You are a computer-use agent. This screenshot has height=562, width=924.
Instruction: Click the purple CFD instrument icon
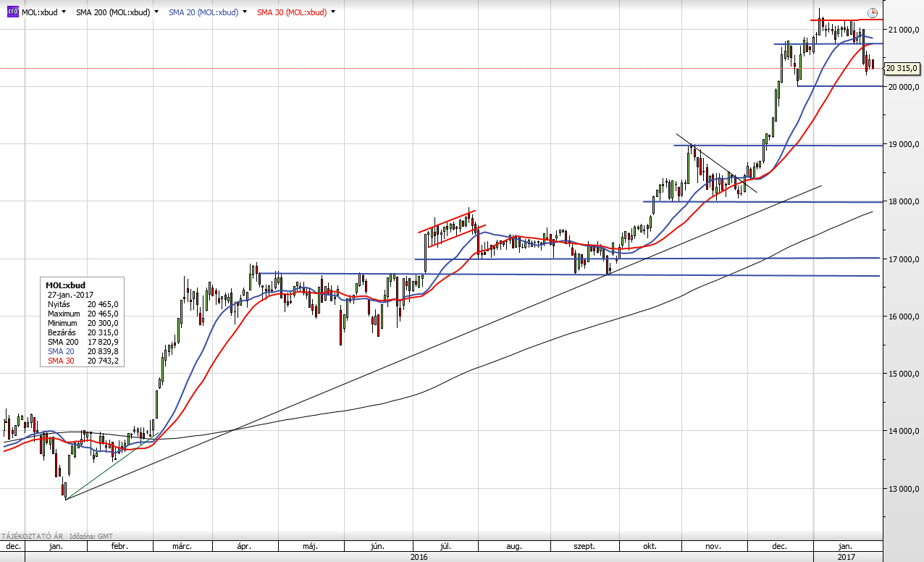tap(13, 12)
